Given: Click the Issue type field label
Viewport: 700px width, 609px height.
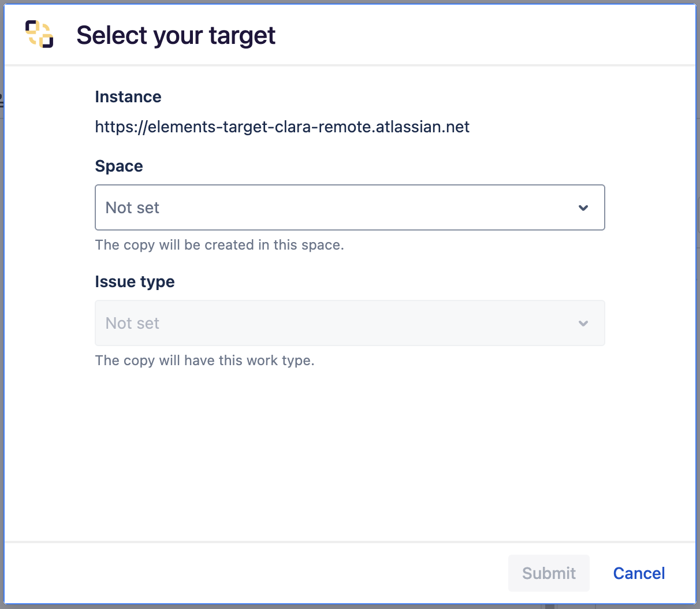Looking at the screenshot, I should click(x=135, y=281).
